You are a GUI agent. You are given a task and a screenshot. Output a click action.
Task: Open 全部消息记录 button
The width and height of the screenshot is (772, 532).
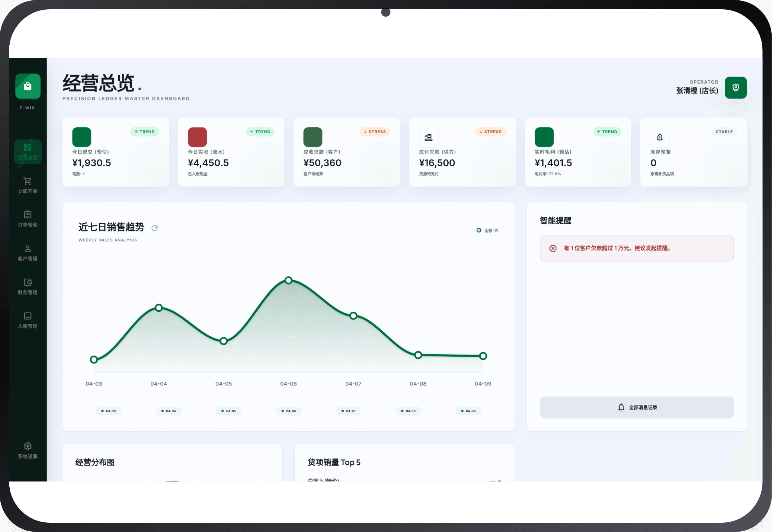(636, 407)
